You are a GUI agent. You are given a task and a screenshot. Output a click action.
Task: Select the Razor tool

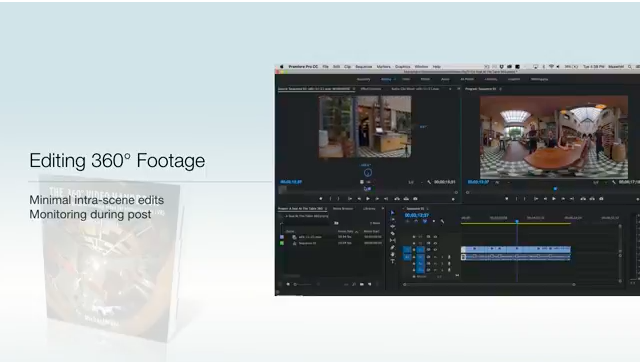(x=393, y=233)
